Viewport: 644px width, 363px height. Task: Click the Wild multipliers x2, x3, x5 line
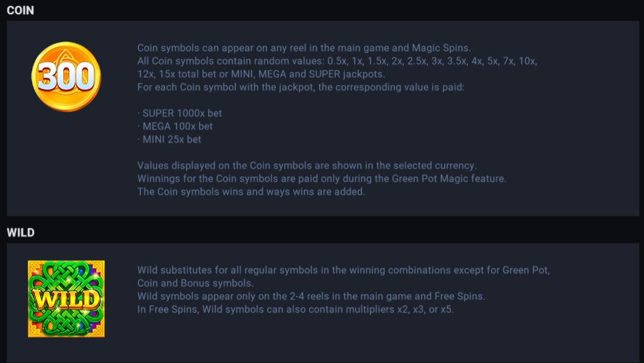click(x=295, y=309)
